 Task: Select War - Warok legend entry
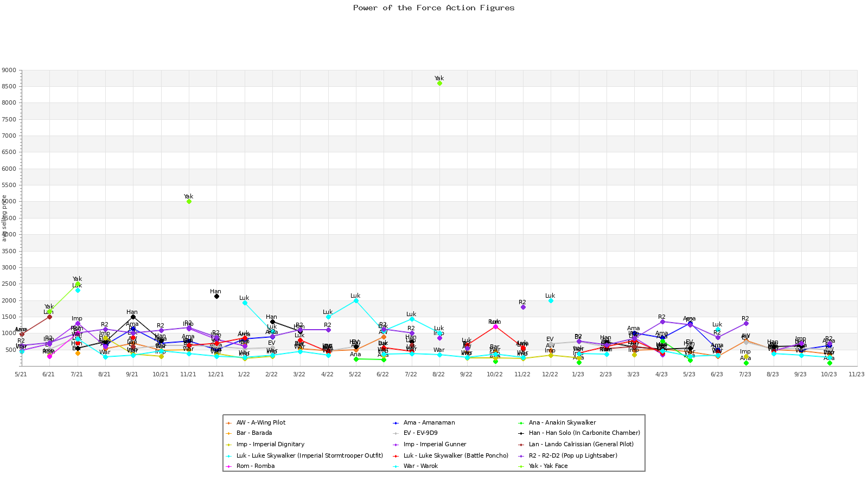pyautogui.click(x=416, y=466)
